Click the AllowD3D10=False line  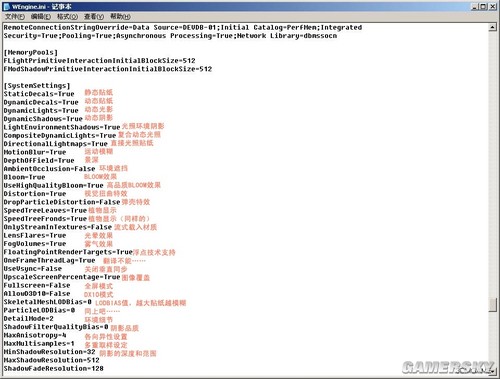tap(37, 294)
